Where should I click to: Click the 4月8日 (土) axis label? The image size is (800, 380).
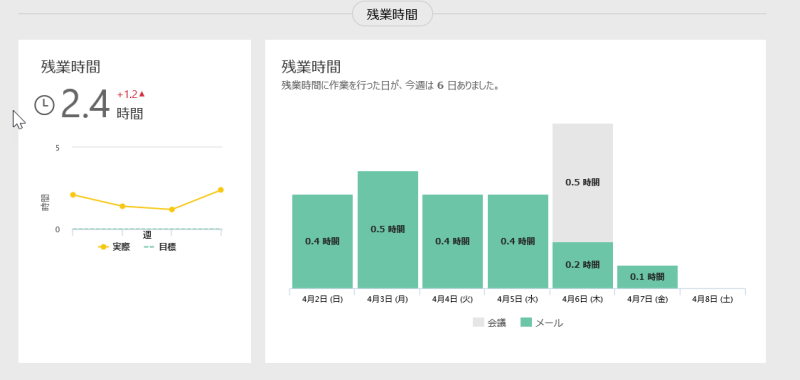tap(712, 299)
